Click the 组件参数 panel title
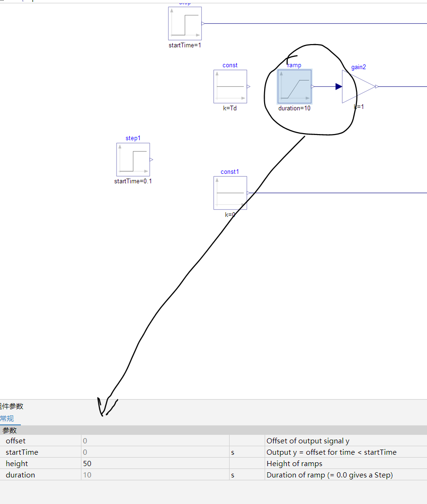427x504 pixels. [x=11, y=406]
